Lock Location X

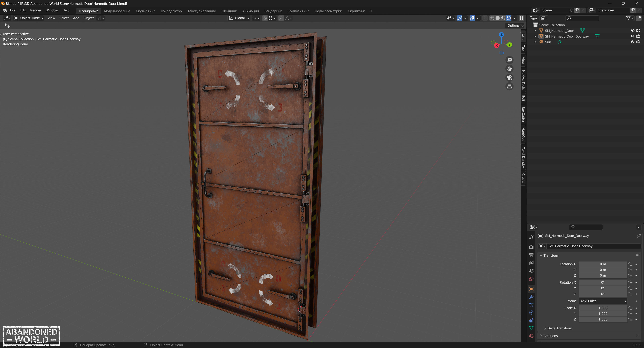[631, 264]
